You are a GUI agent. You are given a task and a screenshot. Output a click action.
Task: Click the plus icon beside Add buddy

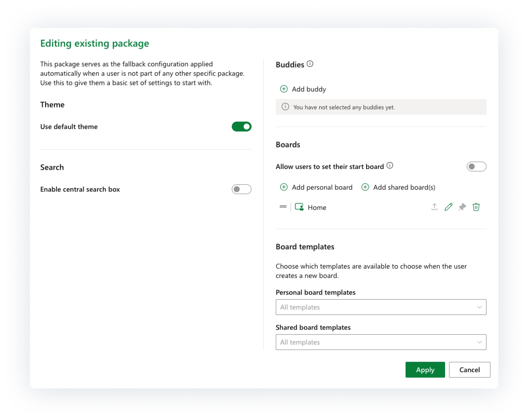click(x=284, y=89)
